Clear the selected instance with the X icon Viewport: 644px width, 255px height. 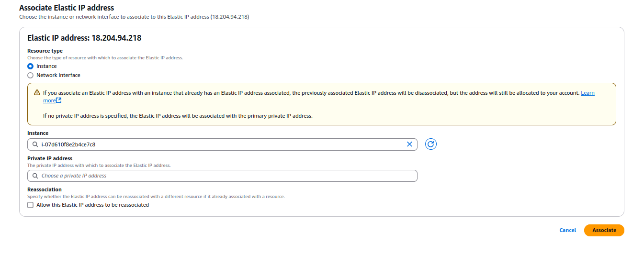[409, 144]
